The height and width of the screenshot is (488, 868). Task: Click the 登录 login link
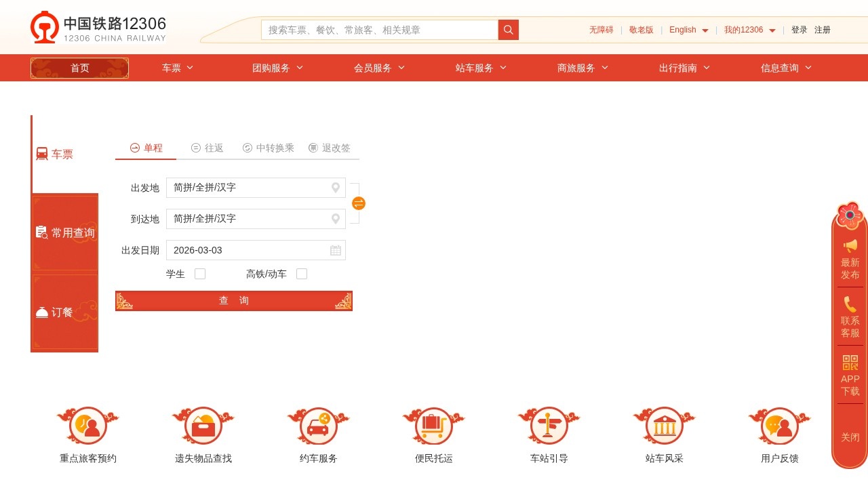point(799,30)
